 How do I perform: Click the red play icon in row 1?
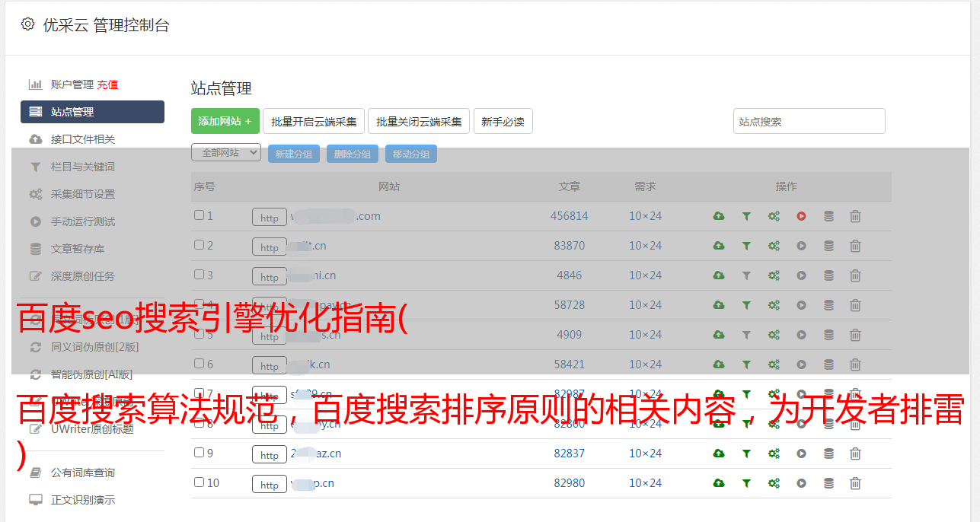[801, 216]
